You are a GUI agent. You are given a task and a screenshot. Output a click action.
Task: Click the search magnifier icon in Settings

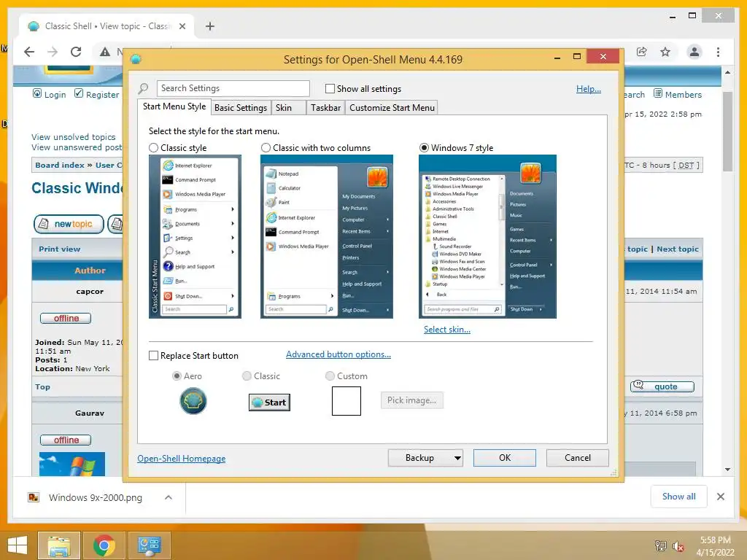pyautogui.click(x=143, y=88)
